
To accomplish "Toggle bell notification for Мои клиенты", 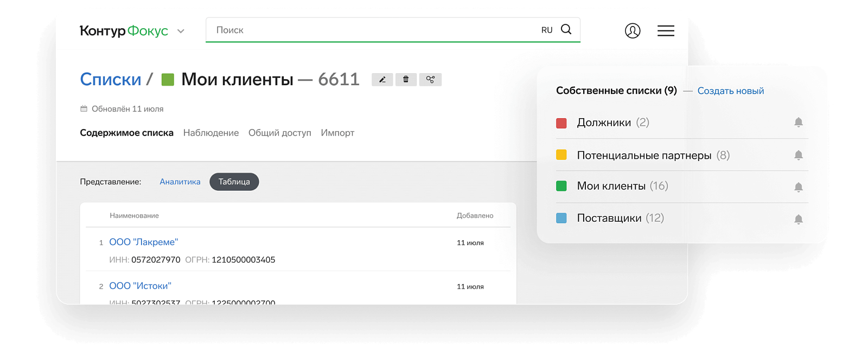I will [x=799, y=188].
